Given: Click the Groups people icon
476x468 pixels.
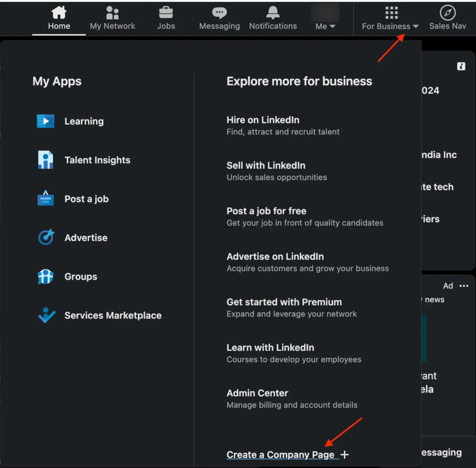Looking at the screenshot, I should click(46, 277).
